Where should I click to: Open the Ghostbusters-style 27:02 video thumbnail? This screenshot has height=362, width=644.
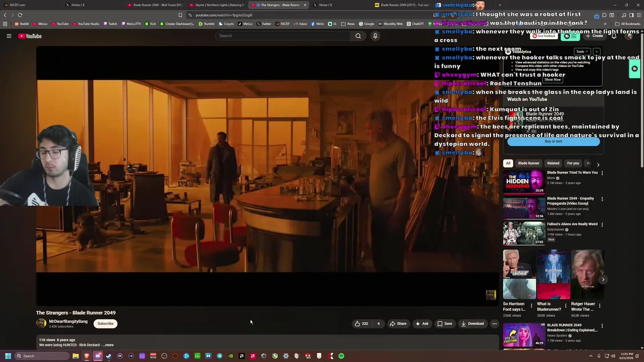coord(524,233)
